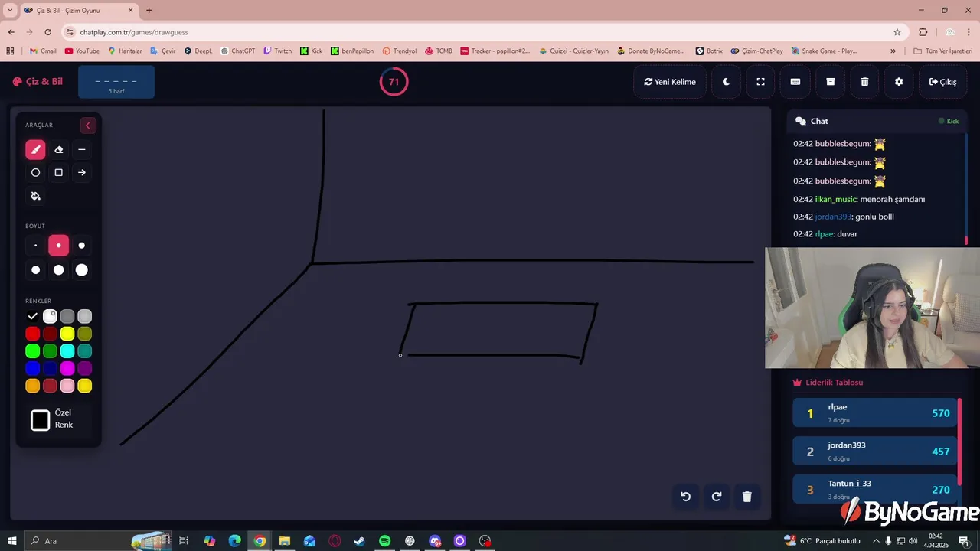Bookmark this page with the star icon
980x551 pixels.
point(897,32)
